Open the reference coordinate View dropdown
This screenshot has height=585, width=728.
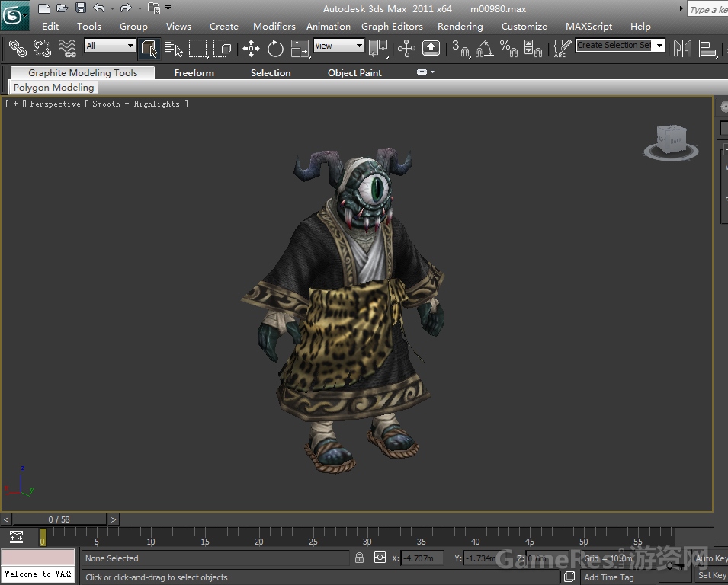coord(338,46)
